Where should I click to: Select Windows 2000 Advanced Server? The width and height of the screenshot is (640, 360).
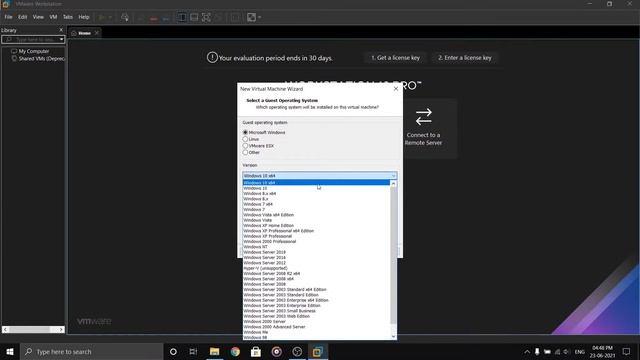[316, 327]
